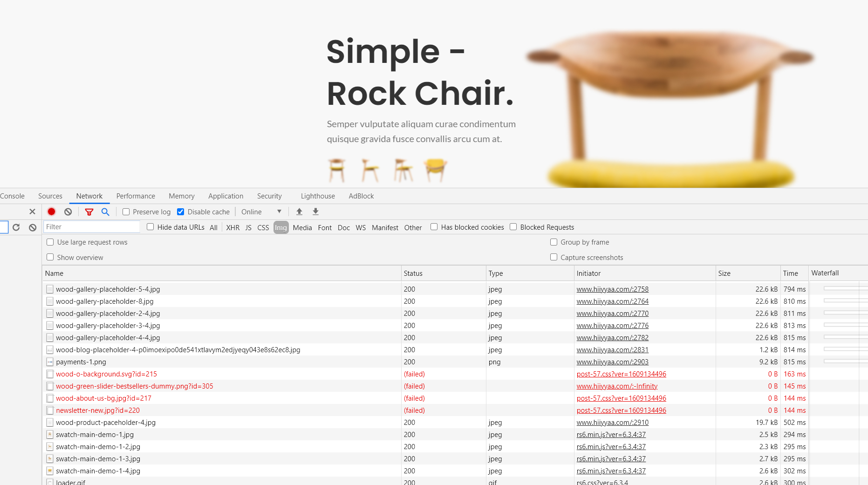This screenshot has width=868, height=485.
Task: Uncheck Disable cache
Action: point(181,212)
